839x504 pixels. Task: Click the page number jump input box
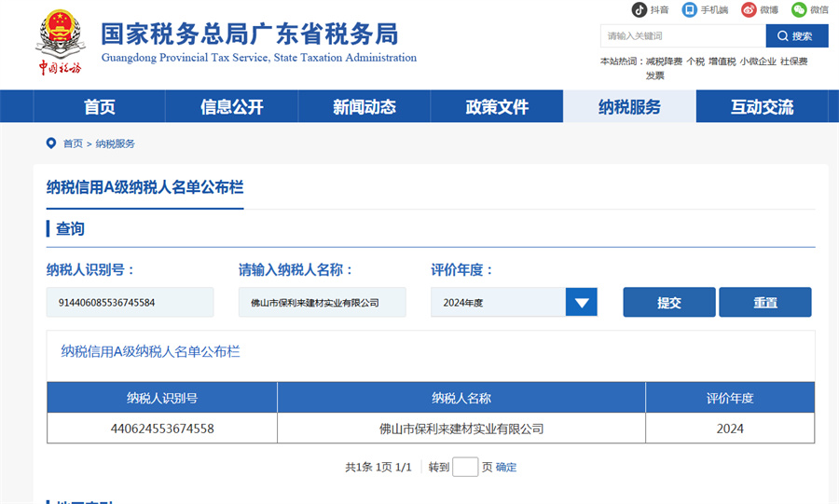[465, 467]
